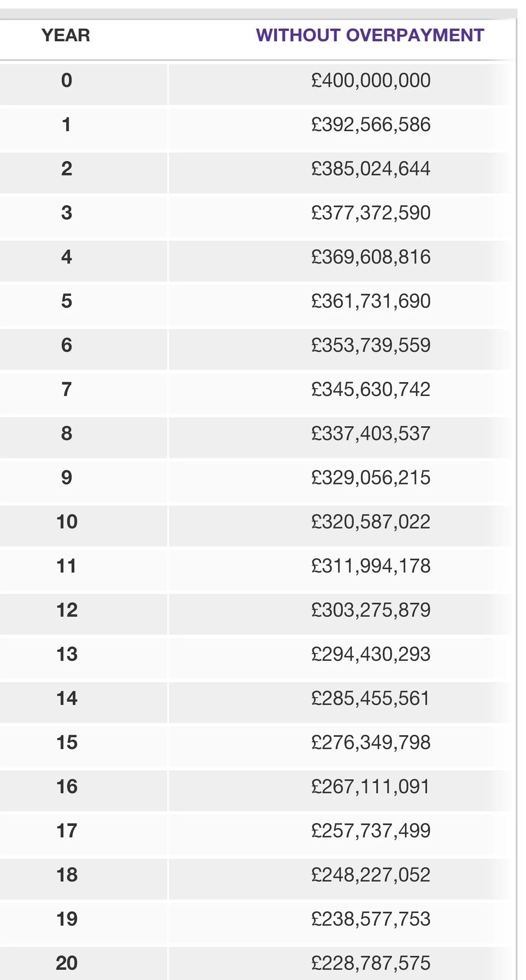Screen dimensions: 526x980
Task: Select the £361,731,690 balance value
Action: click(x=371, y=301)
